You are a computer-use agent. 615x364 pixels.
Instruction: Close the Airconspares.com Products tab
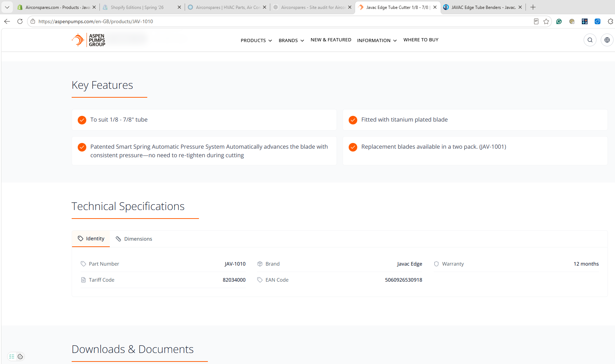(94, 7)
